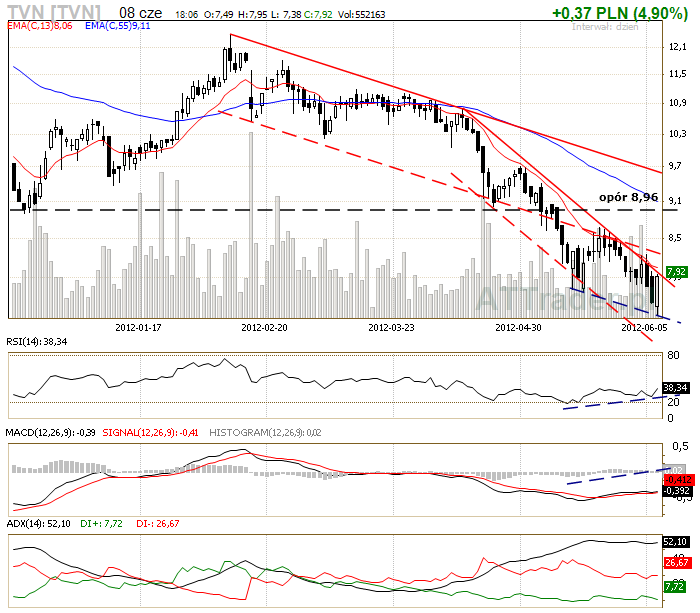The width and height of the screenshot is (700, 613).
Task: Click the opór 8,96 resistance label
Action: coord(628,197)
